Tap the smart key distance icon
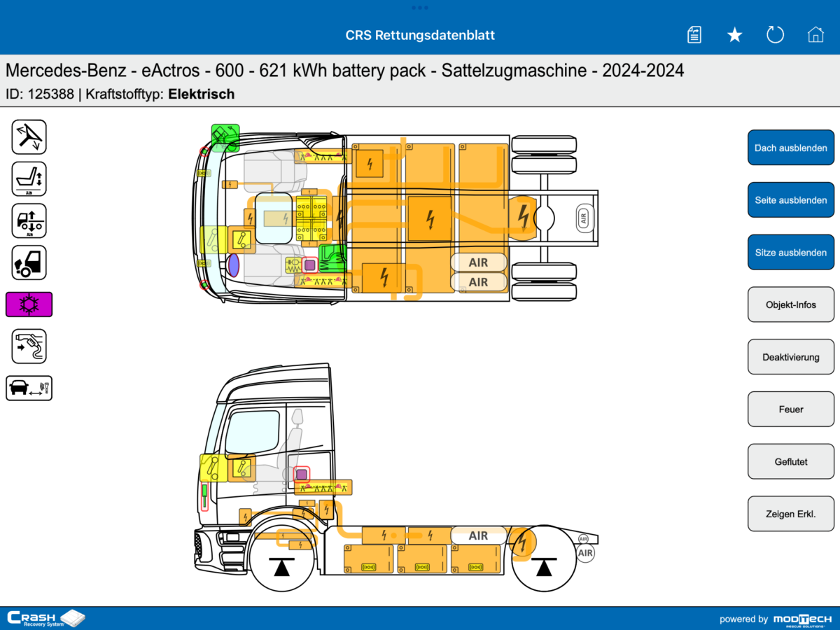 pos(29,388)
